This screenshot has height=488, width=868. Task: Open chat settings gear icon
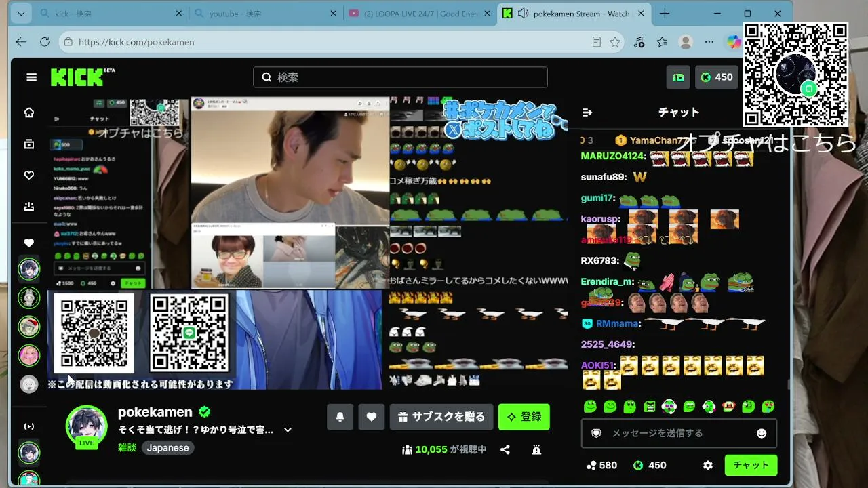coord(708,466)
